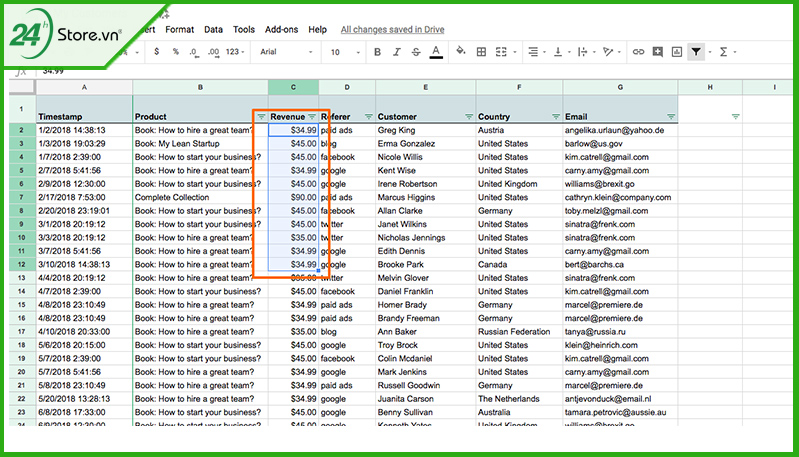Click the merge cells icon
This screenshot has height=457, width=799.
coord(501,52)
